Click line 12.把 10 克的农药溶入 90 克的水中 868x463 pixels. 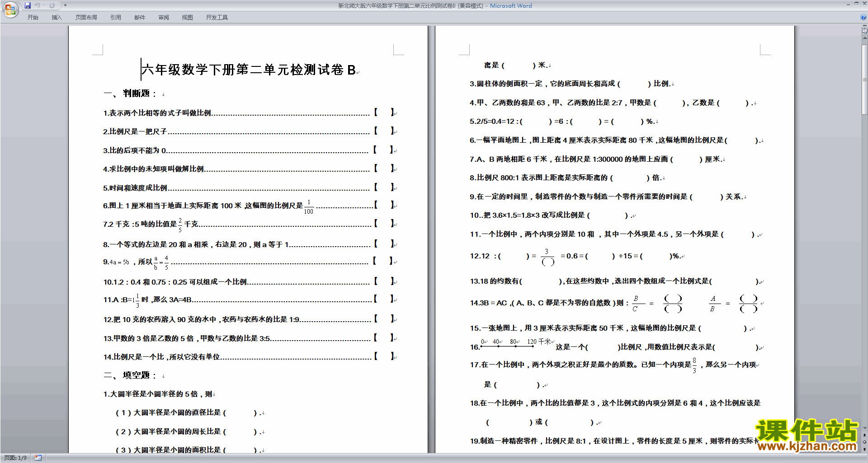[x=250, y=319]
